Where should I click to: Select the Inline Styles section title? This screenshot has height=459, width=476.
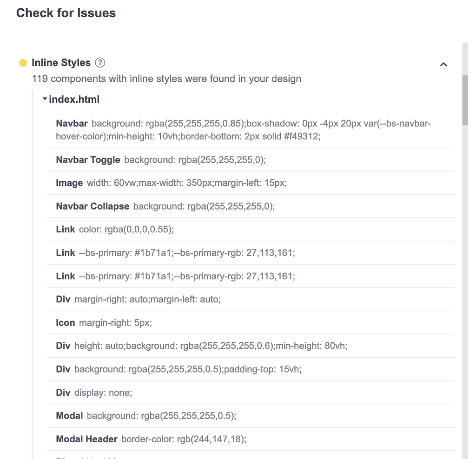tap(60, 62)
